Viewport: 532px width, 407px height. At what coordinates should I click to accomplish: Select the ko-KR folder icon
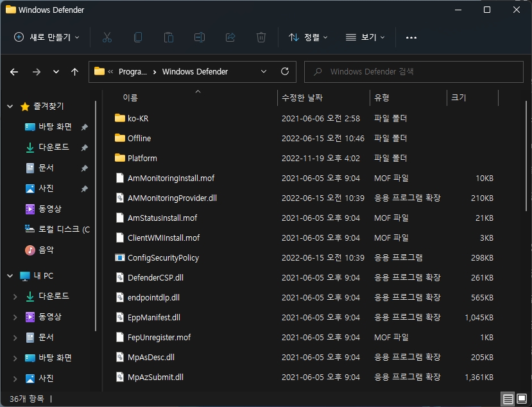120,118
